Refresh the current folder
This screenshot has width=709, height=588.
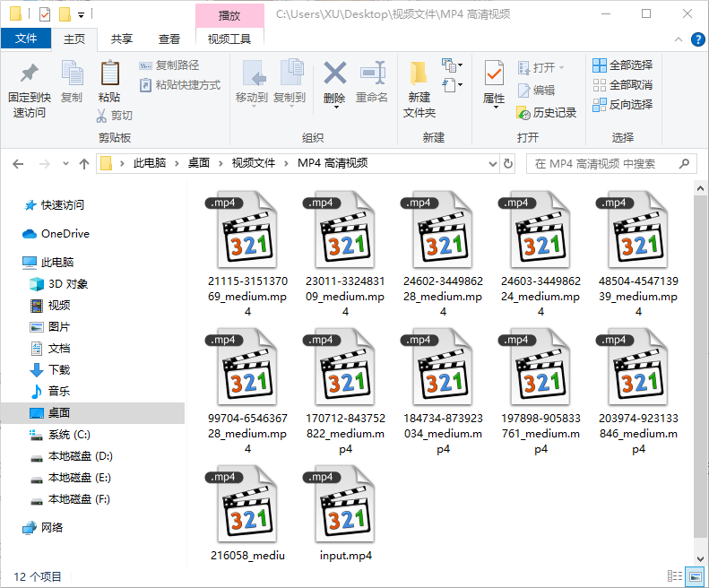(x=508, y=164)
